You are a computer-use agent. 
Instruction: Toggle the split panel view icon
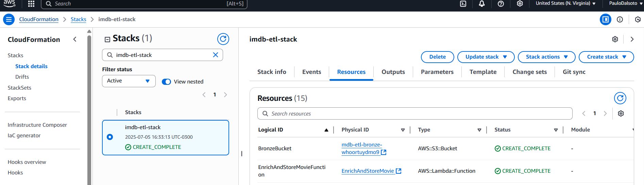[606, 19]
